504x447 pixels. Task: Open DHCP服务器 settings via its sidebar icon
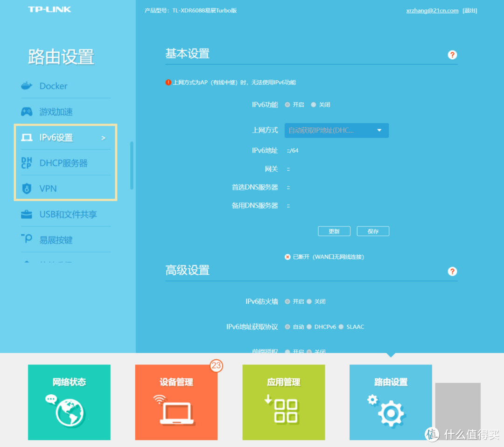click(x=27, y=163)
